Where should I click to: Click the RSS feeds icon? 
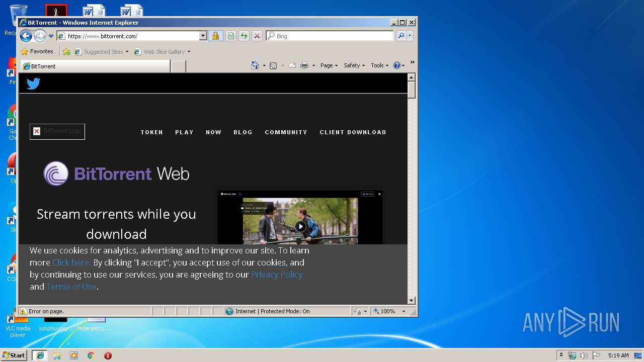point(273,66)
